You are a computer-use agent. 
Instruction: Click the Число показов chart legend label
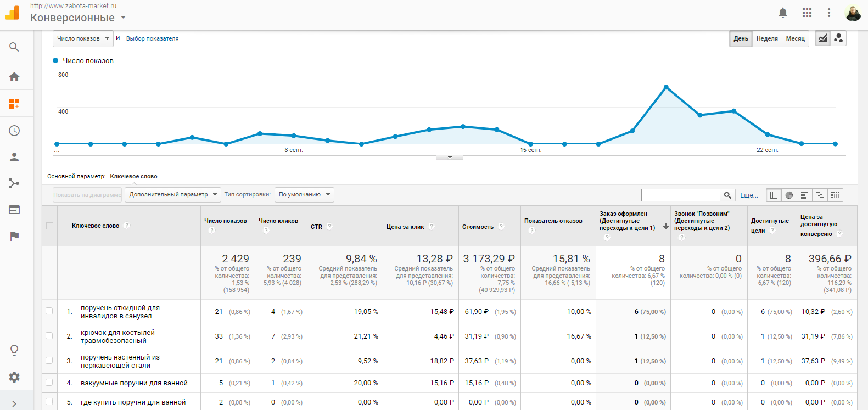tap(88, 60)
